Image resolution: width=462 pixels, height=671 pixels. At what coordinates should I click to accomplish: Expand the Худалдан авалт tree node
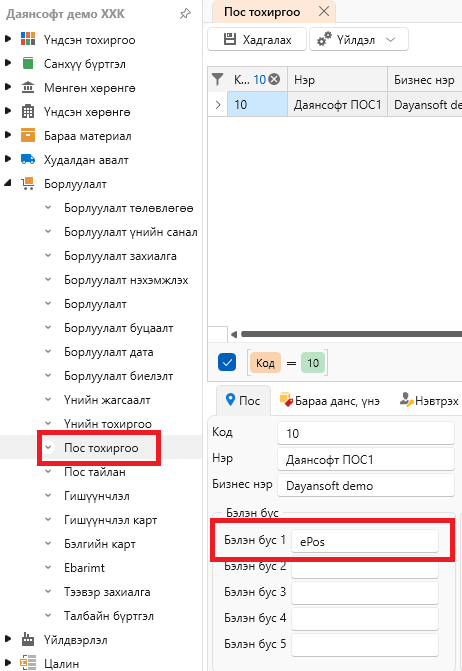click(8, 159)
